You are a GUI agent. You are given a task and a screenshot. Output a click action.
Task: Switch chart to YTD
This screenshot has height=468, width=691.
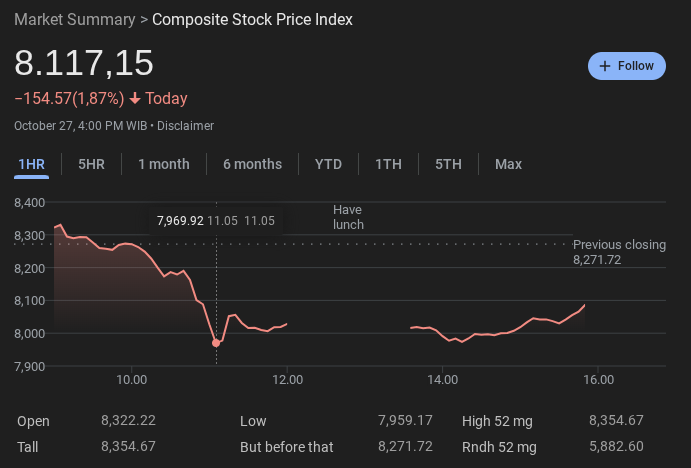328,164
